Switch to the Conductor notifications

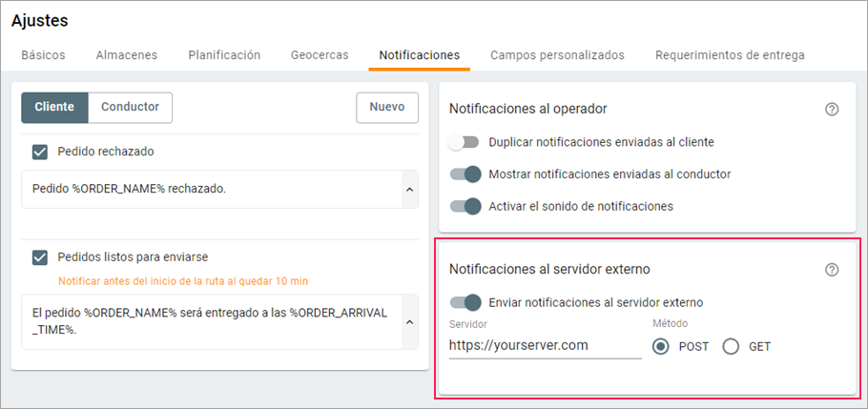click(x=130, y=108)
